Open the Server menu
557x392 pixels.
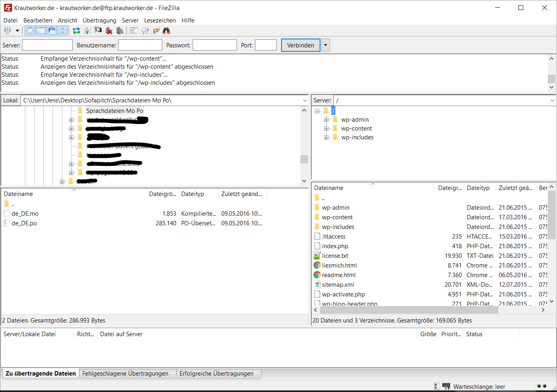coord(130,20)
